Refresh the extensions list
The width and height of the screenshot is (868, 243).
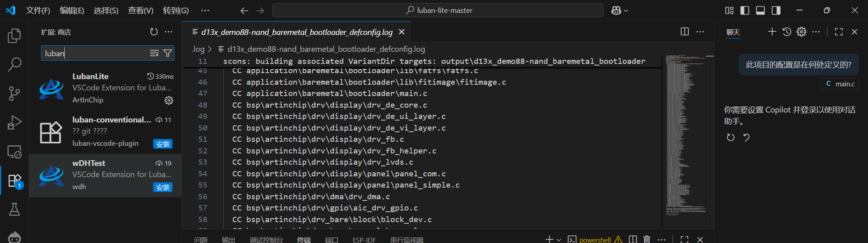coord(154,32)
